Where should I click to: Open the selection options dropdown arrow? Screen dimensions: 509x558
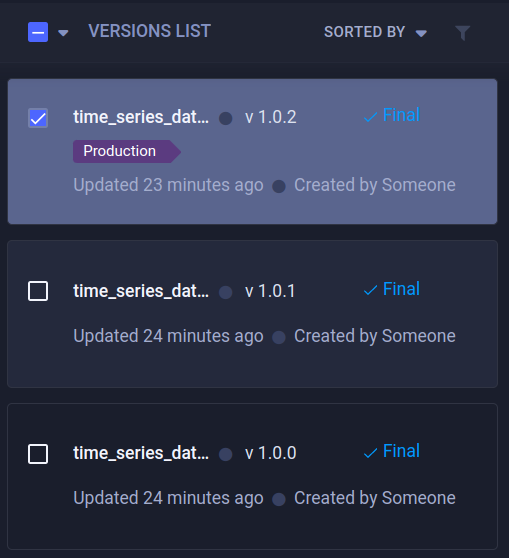pyautogui.click(x=63, y=33)
